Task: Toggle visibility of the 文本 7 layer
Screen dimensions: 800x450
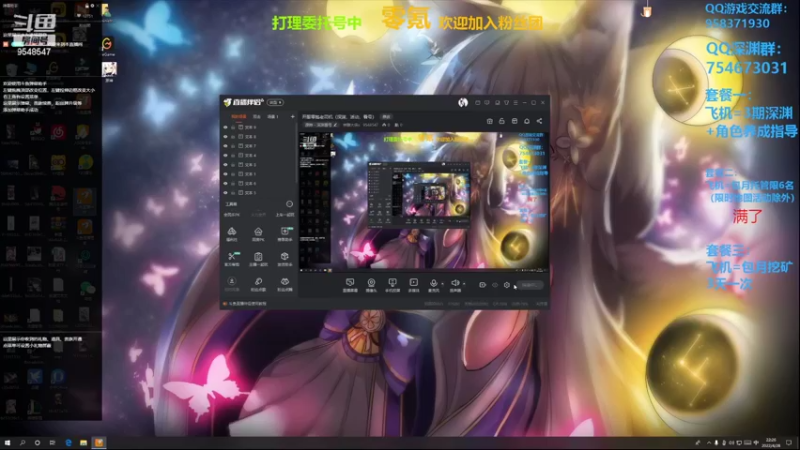Action: [x=226, y=146]
